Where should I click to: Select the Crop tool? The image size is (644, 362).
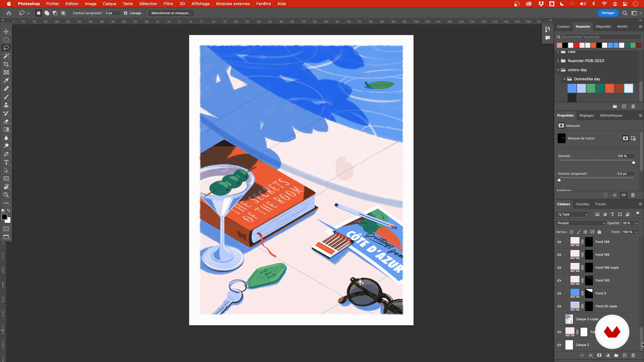6,64
